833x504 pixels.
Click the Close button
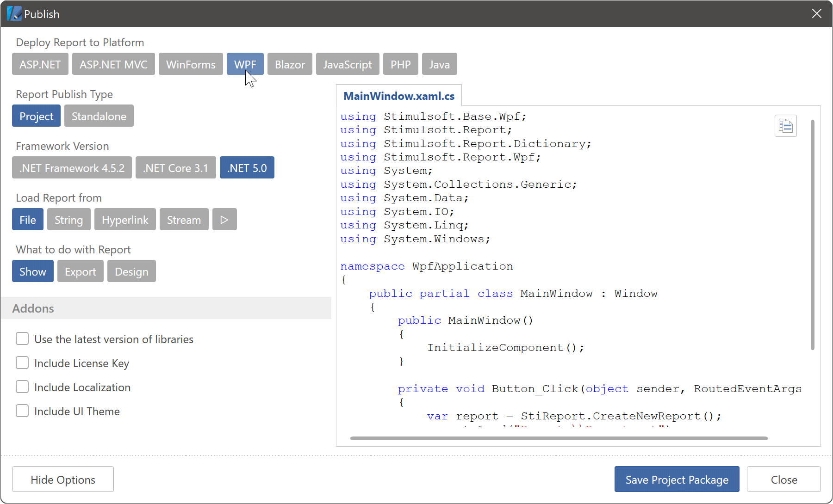click(x=784, y=479)
